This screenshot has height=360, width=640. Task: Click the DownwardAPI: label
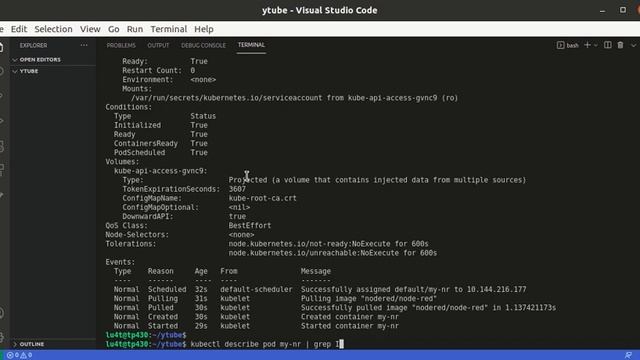tap(148, 217)
